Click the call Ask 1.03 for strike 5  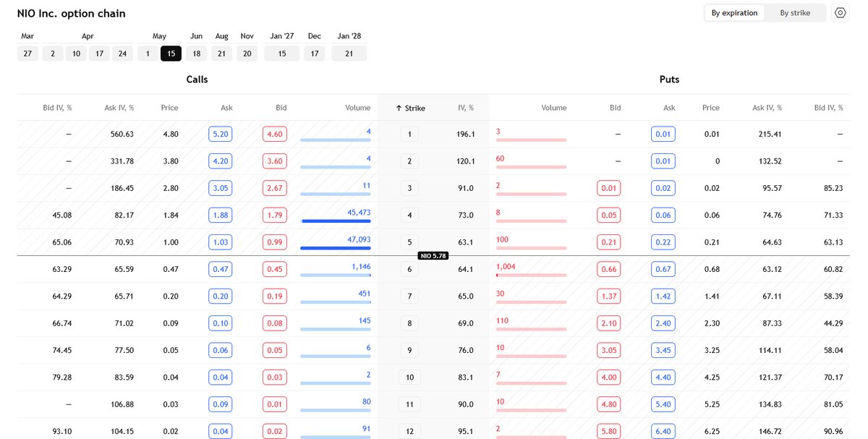pyautogui.click(x=221, y=242)
